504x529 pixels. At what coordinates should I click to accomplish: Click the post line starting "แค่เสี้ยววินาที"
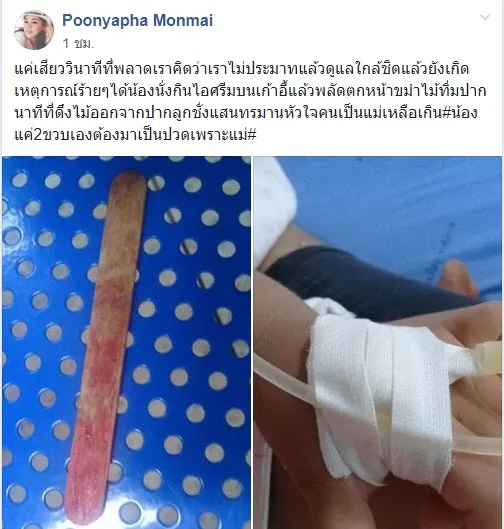point(242,69)
